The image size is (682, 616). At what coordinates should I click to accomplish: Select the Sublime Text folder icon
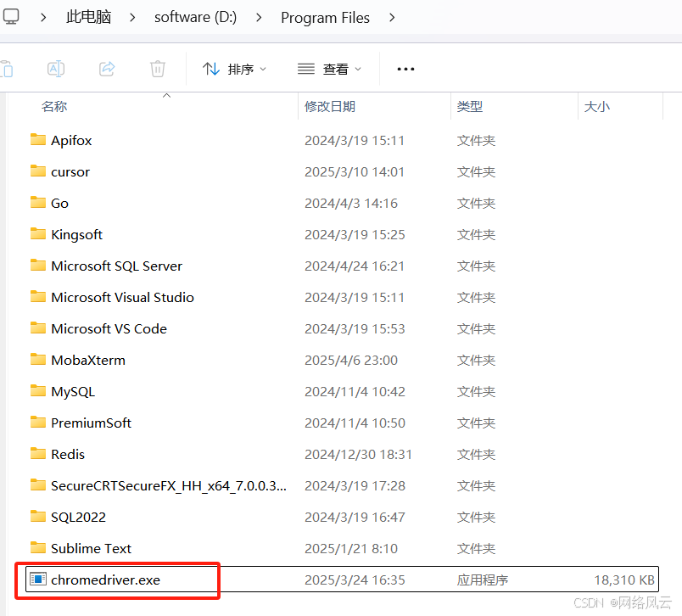click(38, 547)
